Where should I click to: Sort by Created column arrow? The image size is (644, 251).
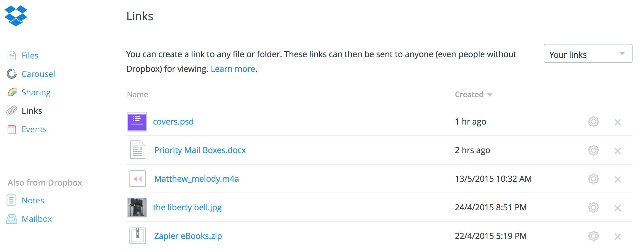click(490, 95)
